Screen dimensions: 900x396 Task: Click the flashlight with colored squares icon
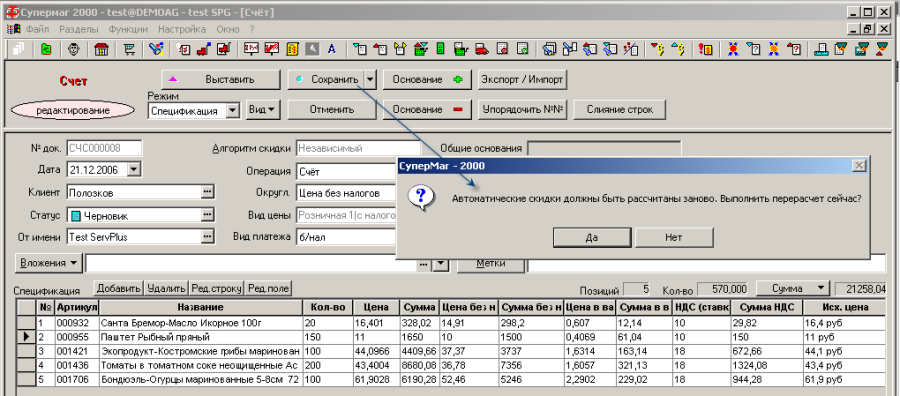pyautogui.click(x=156, y=49)
